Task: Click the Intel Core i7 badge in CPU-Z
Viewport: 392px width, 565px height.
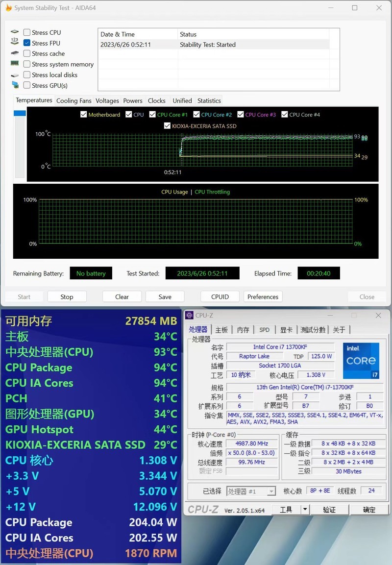Action: coord(361,363)
